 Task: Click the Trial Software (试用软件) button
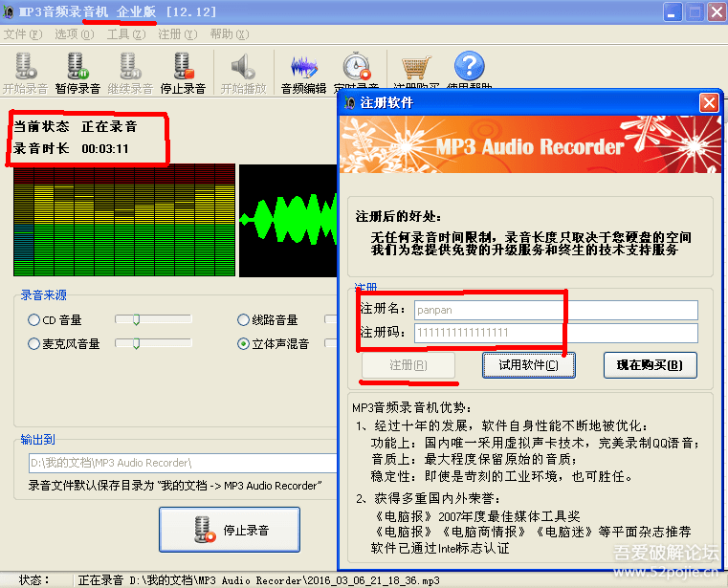[529, 365]
